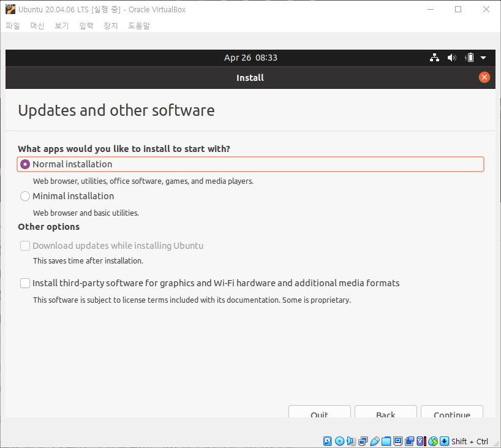Open the 파일 menu
The width and height of the screenshot is (501, 448).
13,26
